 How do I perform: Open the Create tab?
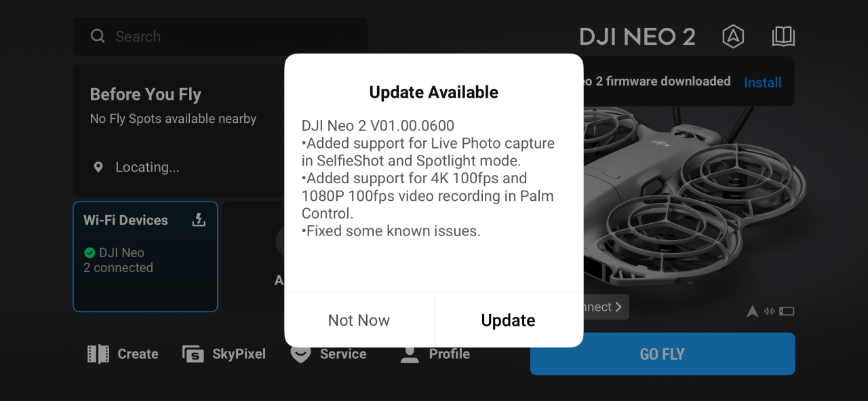pyautogui.click(x=123, y=354)
